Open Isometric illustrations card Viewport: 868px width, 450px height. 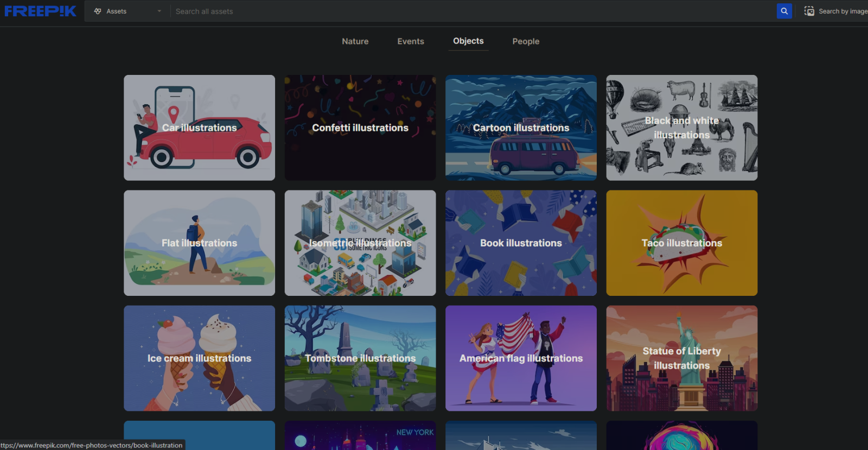[x=360, y=243]
